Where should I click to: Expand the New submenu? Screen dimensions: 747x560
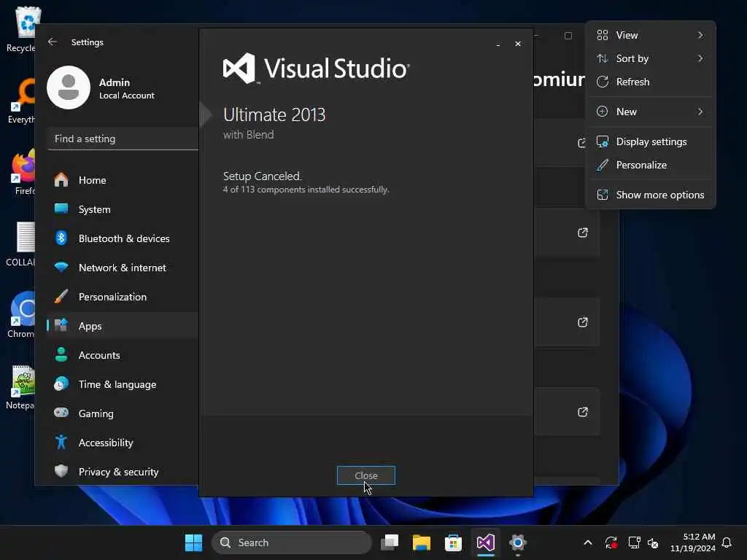tap(650, 112)
